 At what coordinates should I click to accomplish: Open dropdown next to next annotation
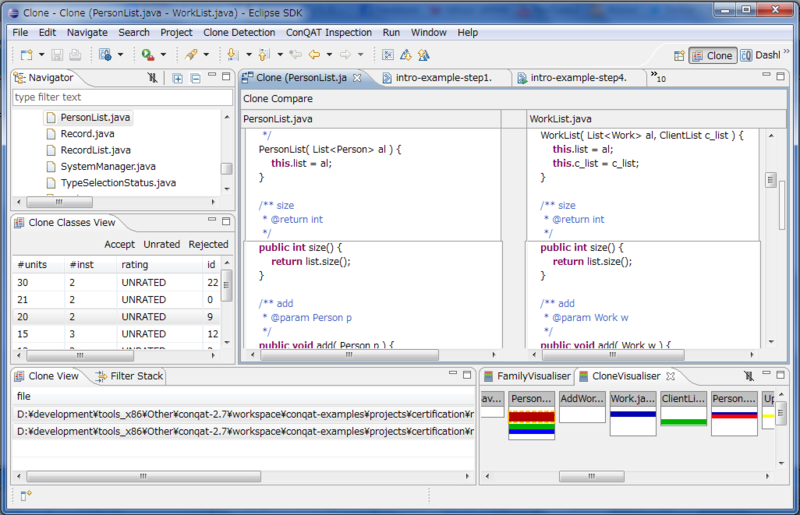click(x=248, y=55)
